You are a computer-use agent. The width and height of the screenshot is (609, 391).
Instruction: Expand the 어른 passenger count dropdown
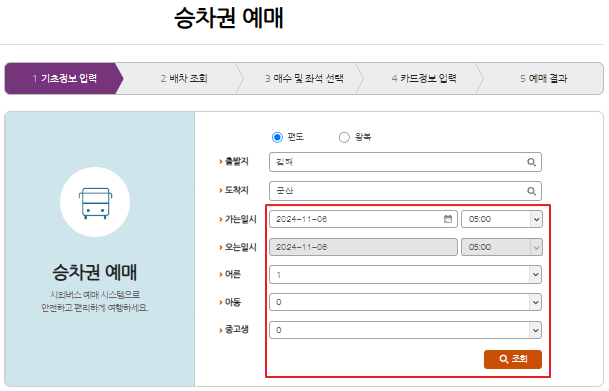click(405, 275)
